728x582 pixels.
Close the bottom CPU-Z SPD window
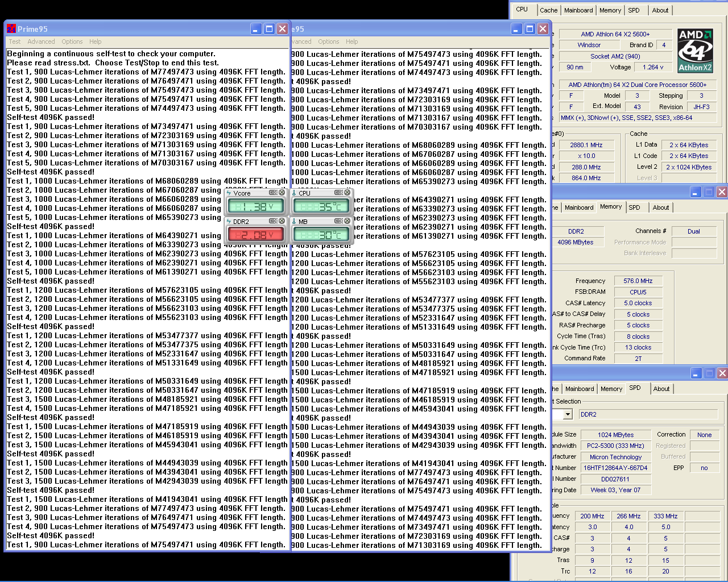pyautogui.click(x=722, y=373)
